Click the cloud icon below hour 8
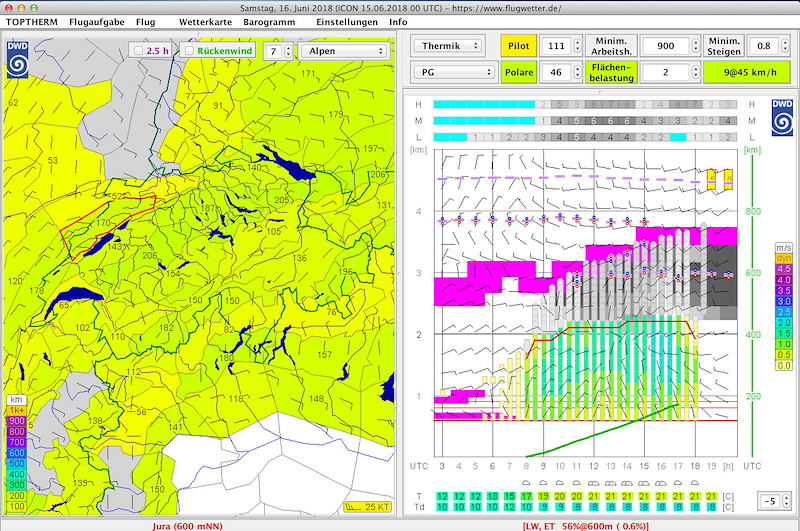 click(x=526, y=483)
